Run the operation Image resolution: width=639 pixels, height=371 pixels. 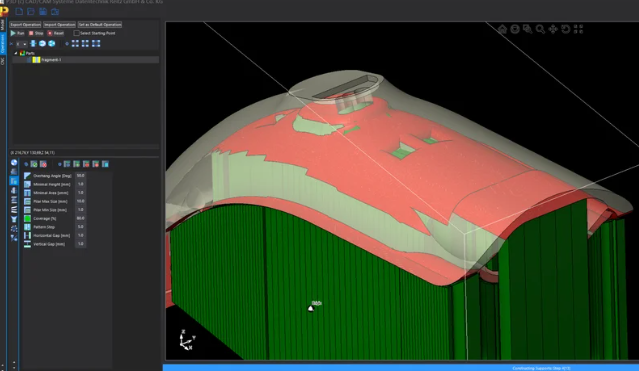tap(18, 33)
